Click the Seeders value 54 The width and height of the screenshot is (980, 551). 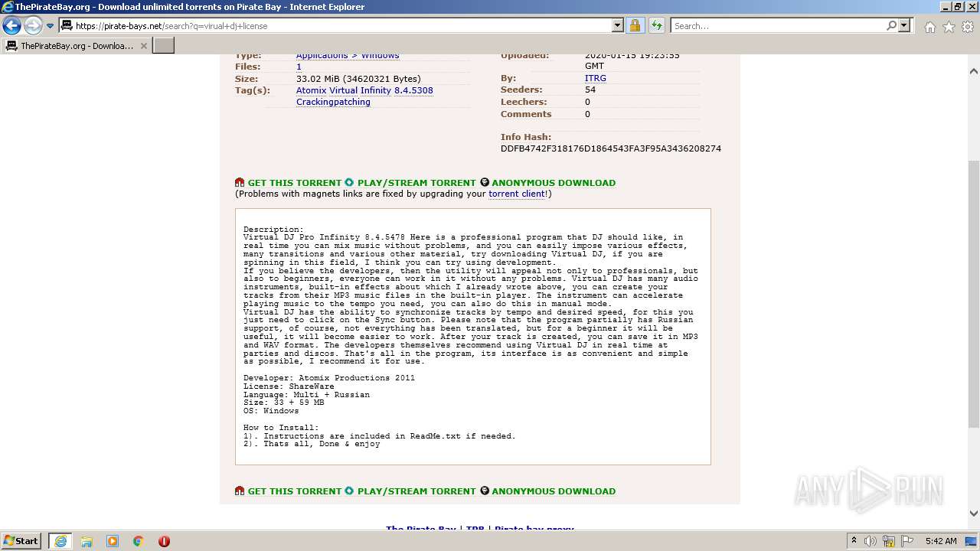click(x=590, y=90)
